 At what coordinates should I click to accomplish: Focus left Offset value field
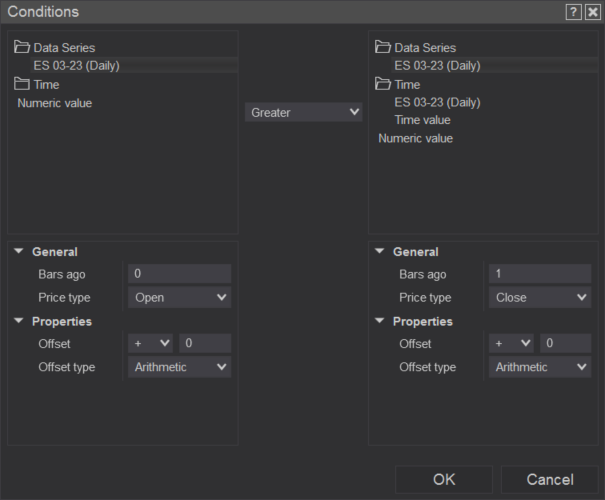[x=205, y=343]
